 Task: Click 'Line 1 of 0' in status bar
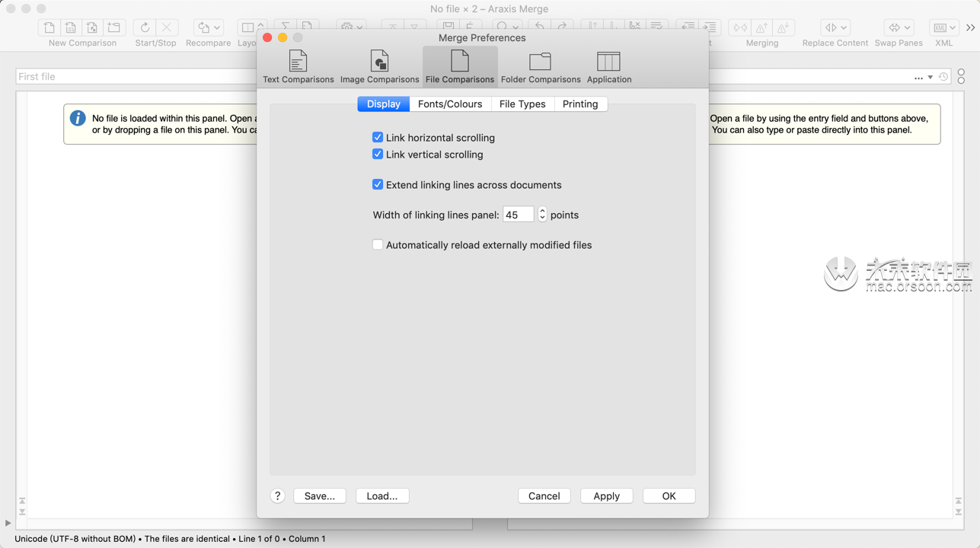click(x=260, y=539)
